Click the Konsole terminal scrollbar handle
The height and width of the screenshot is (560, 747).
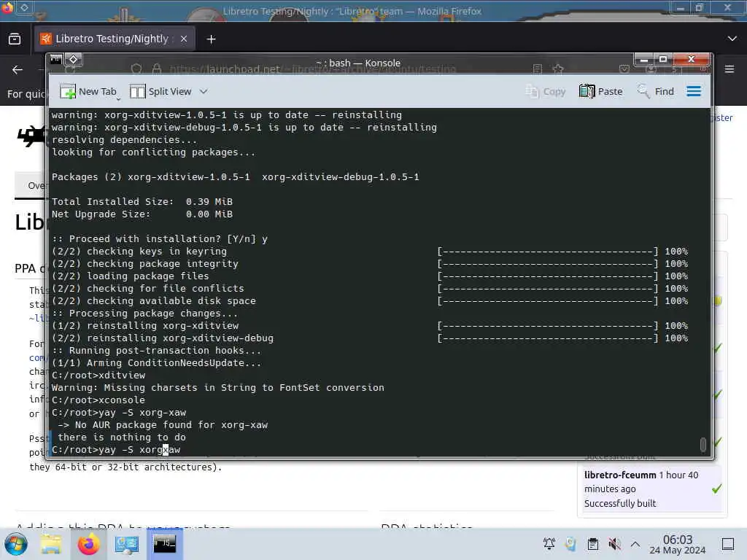[x=703, y=444]
